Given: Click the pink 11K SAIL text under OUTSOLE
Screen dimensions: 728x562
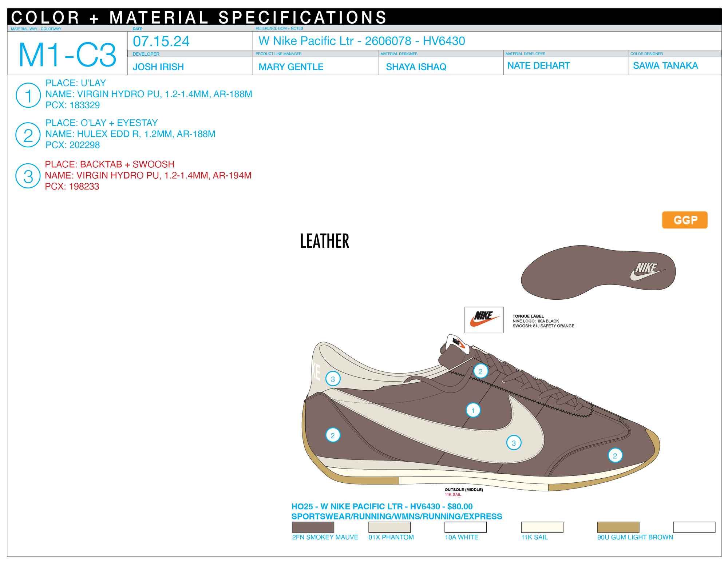Looking at the screenshot, I should pos(453,495).
